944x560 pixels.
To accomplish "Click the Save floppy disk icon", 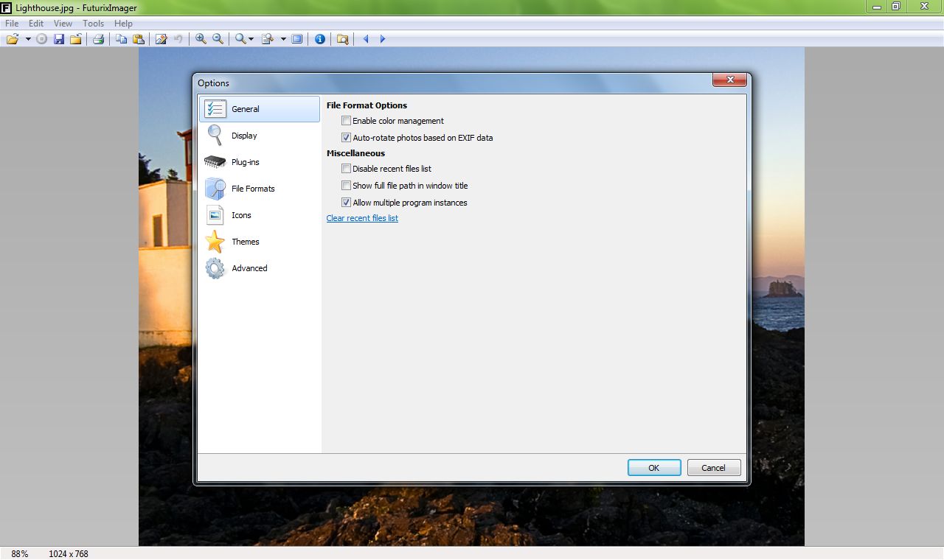I will click(59, 39).
